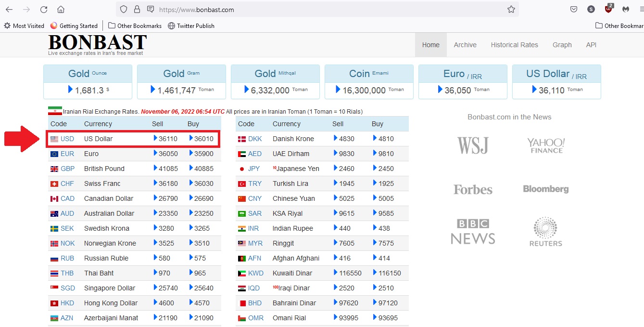
Task: Click the EUR currency code link
Action: click(67, 154)
